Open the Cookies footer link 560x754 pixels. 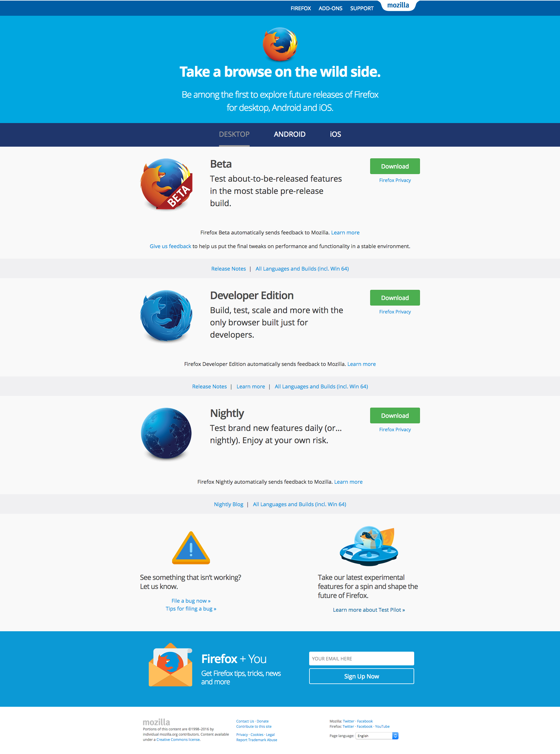coord(257,734)
